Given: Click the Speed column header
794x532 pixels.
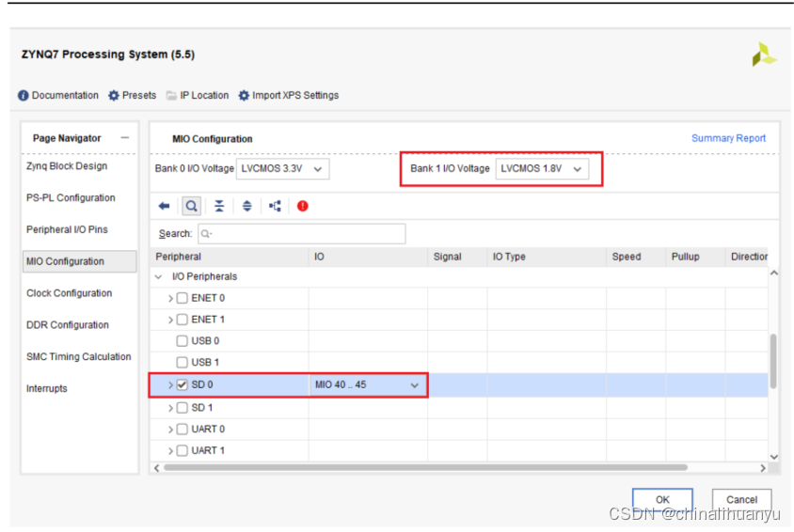Looking at the screenshot, I should point(636,257).
